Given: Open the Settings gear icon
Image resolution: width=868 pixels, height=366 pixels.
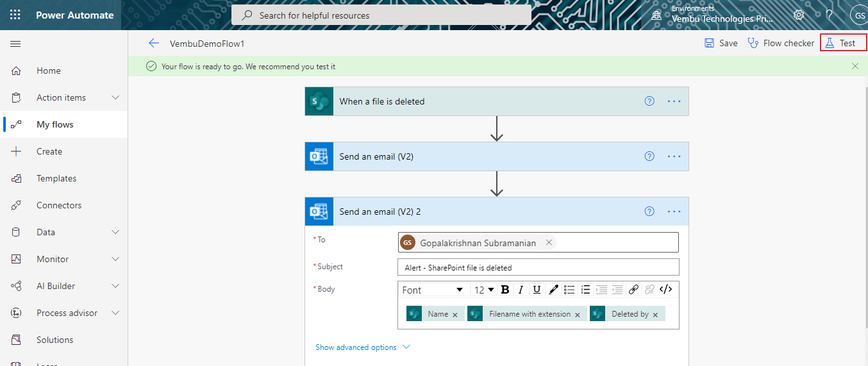Looking at the screenshot, I should point(799,15).
